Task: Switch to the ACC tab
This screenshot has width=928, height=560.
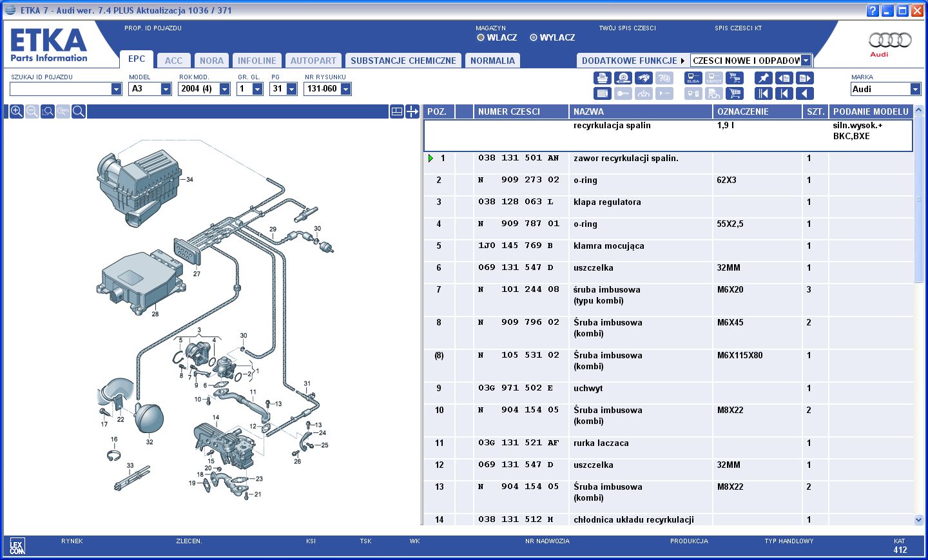Action: pos(173,61)
